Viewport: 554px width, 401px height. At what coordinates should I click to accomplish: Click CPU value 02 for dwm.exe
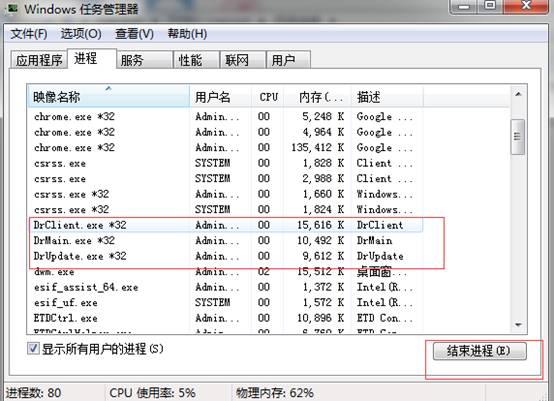(x=264, y=272)
